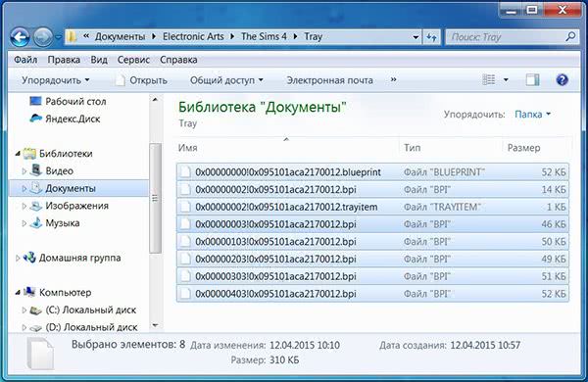Select Яндекс.Диск in navigation pane
588x382 pixels.
tap(73, 119)
